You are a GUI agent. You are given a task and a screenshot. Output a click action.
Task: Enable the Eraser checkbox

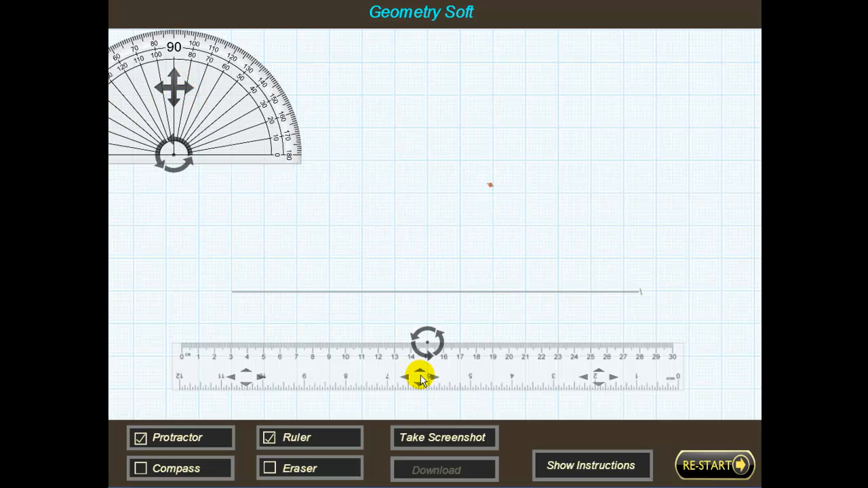tap(269, 468)
